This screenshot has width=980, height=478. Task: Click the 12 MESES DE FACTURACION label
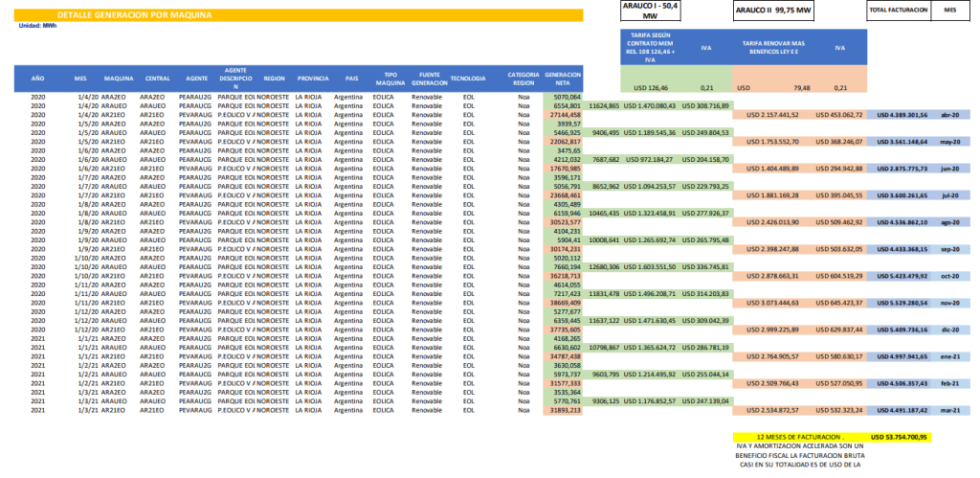pyautogui.click(x=800, y=438)
